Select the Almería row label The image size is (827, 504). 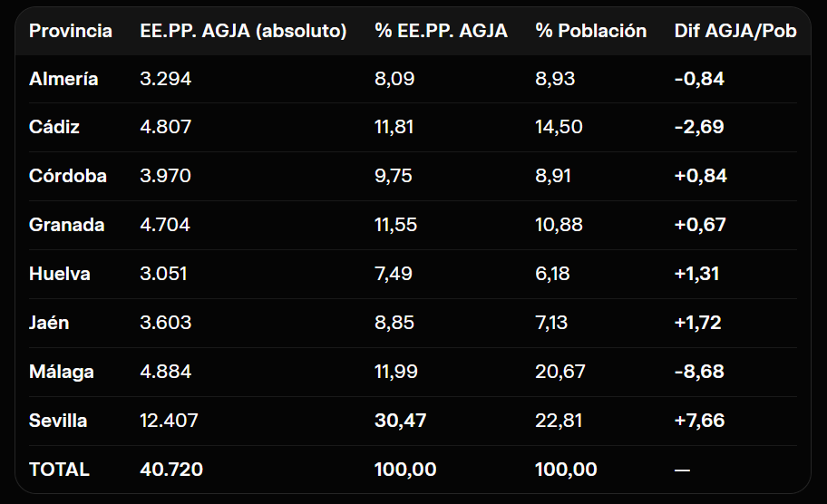[x=63, y=79]
